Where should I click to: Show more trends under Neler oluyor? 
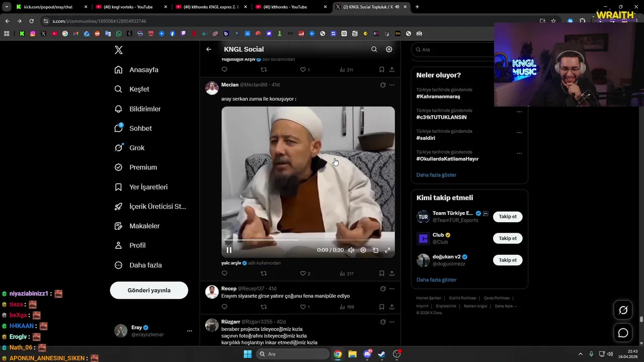tap(436, 175)
